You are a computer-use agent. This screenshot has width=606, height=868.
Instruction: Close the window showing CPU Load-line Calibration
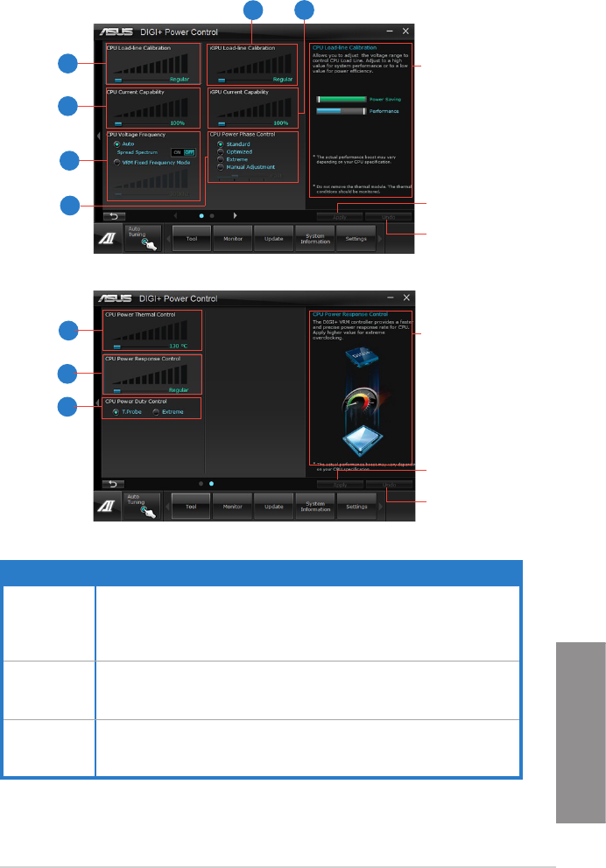point(405,31)
